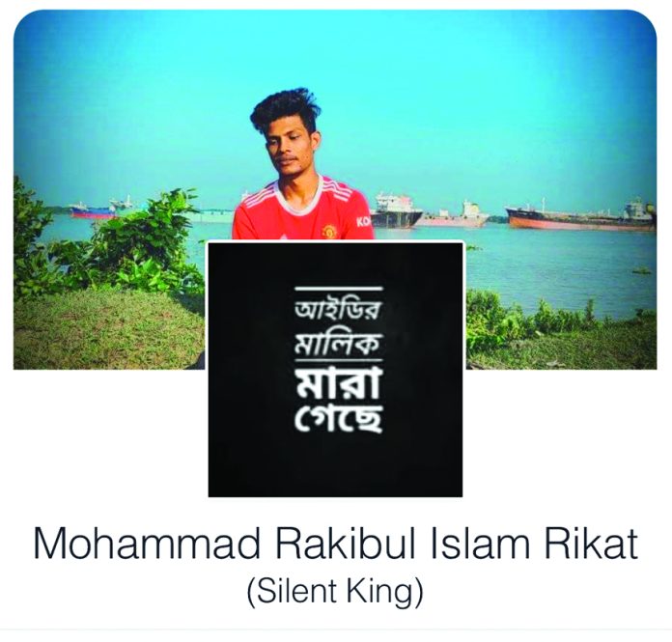This screenshot has height=642, width=672.
Task: Click the profile name Mohammad Rakibul Islam Rikat
Action: [x=336, y=544]
